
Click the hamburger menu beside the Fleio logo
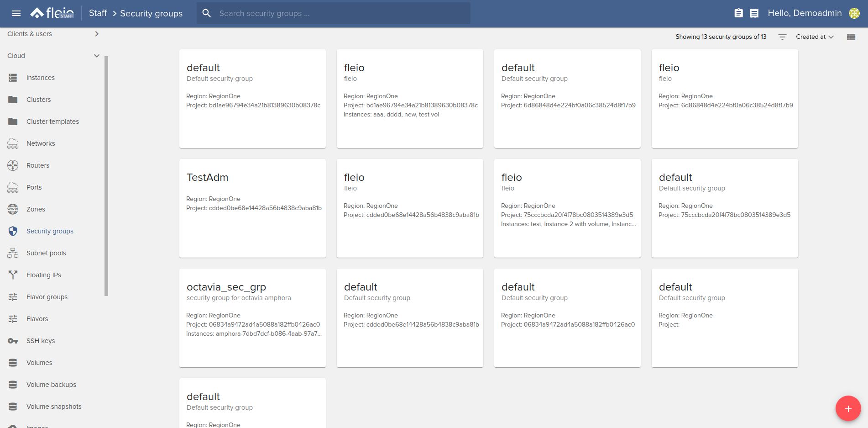[16, 13]
